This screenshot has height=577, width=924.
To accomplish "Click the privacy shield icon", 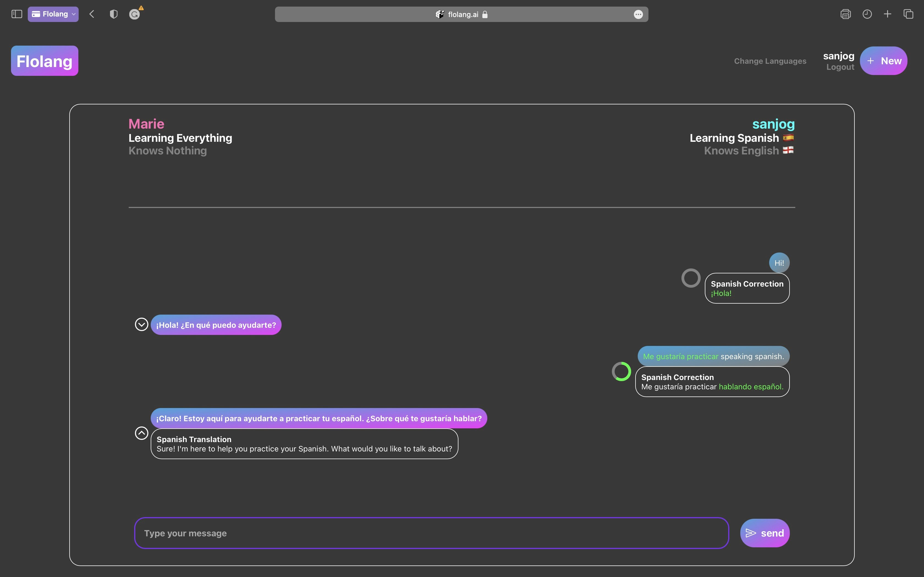I will [x=113, y=14].
